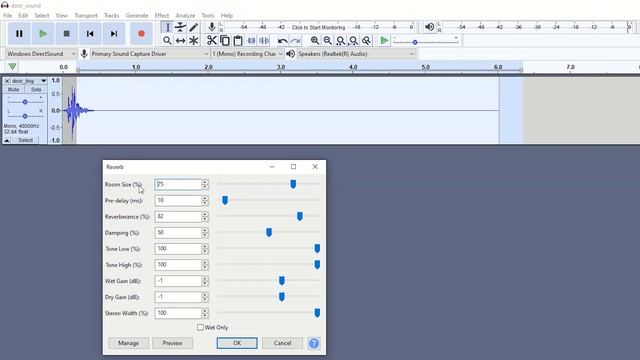The height and width of the screenshot is (360, 640).
Task: Open the Windows DirectSound host dropdown
Action: 41,54
